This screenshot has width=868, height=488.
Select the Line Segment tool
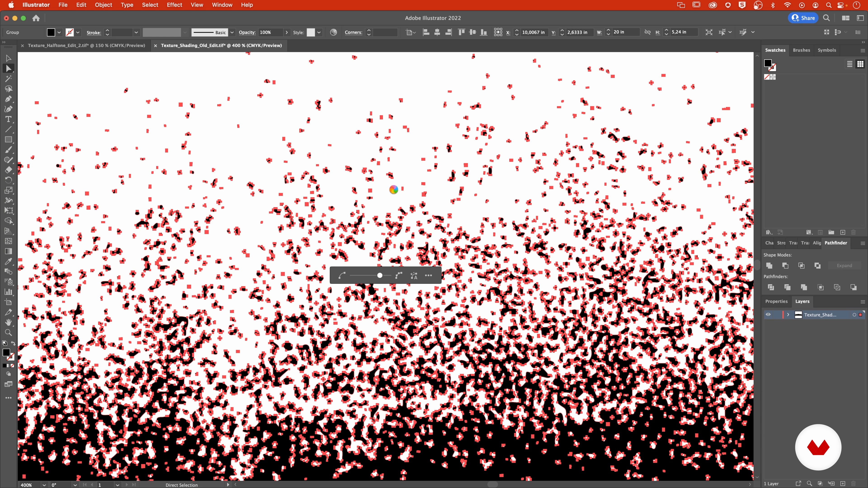click(x=8, y=129)
